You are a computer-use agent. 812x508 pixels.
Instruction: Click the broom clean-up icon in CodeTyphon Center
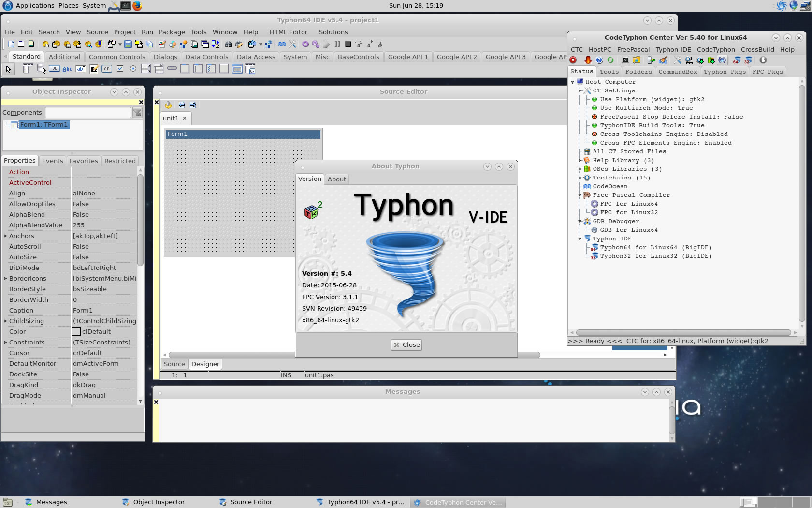tap(663, 60)
